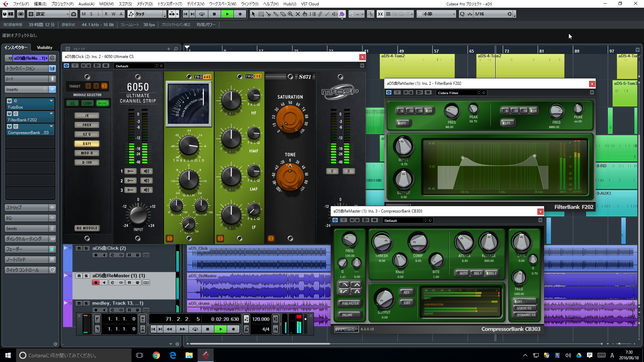The height and width of the screenshot is (362, 644).
Task: Toggle Auto-Scroll in the toolbar
Action: 172,14
